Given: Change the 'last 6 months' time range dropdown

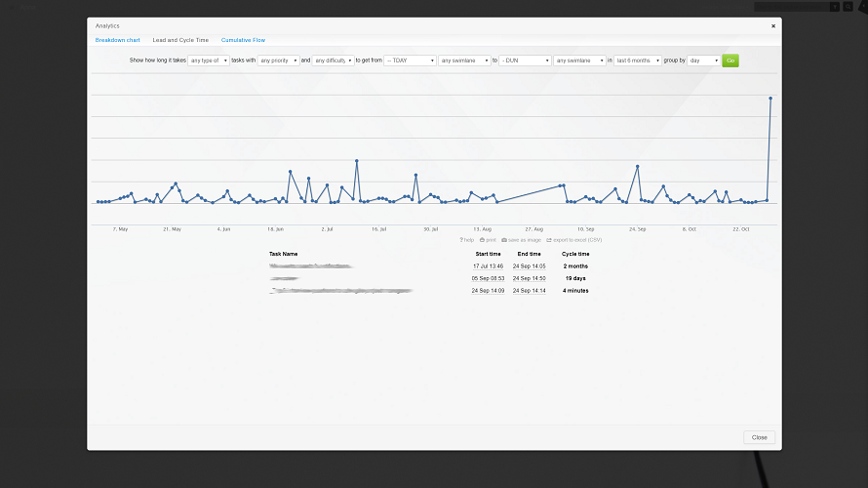Looking at the screenshot, I should (x=638, y=61).
